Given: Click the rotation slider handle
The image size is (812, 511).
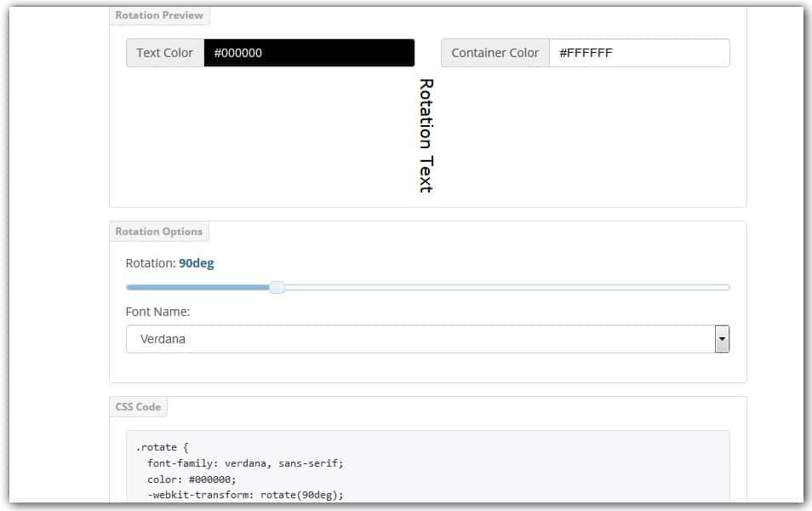Looking at the screenshot, I should (x=277, y=287).
